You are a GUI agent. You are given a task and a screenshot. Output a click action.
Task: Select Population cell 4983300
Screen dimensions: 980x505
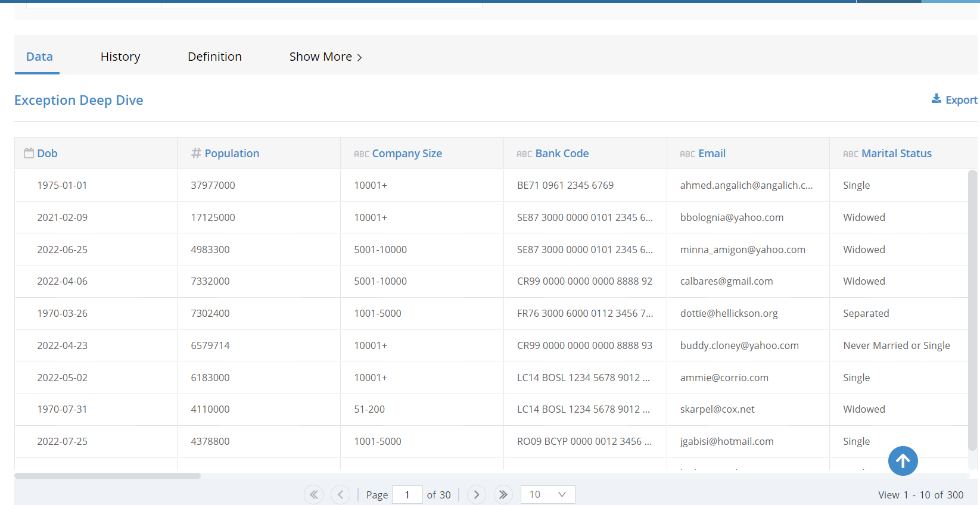(x=210, y=250)
